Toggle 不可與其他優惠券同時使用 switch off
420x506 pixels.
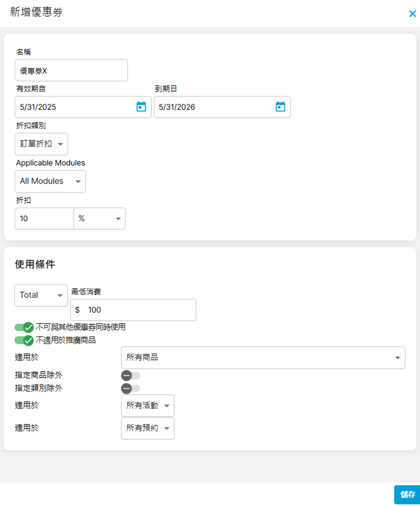click(24, 327)
